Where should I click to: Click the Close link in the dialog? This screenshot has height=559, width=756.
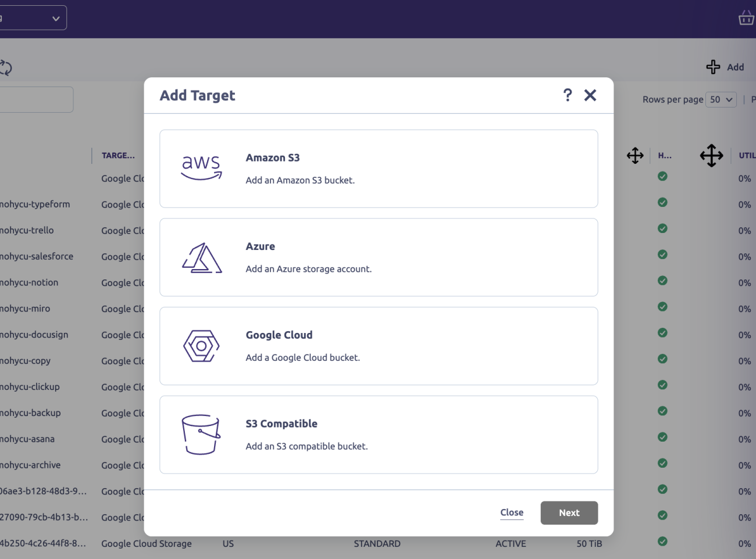click(511, 513)
